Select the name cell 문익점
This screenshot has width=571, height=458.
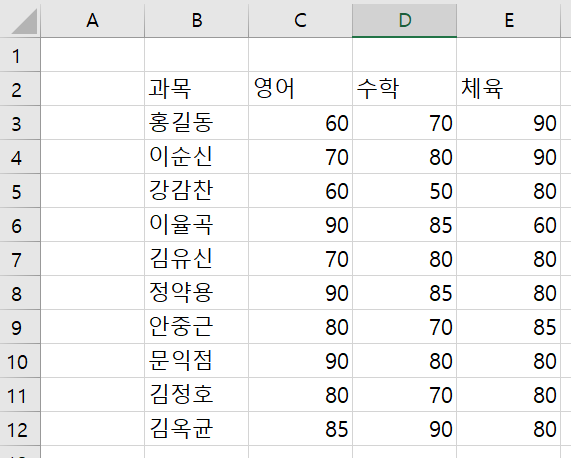point(197,361)
